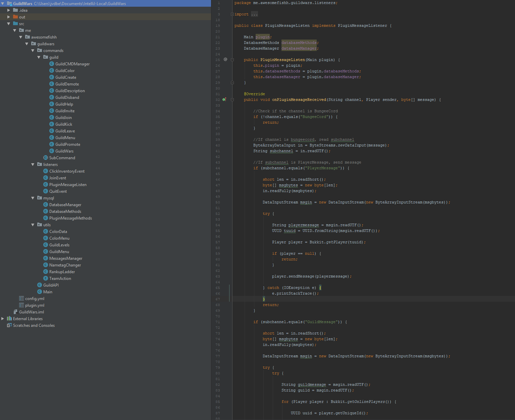Select plugin.yml in the project tree
This screenshot has width=515, height=420.
click(x=35, y=305)
